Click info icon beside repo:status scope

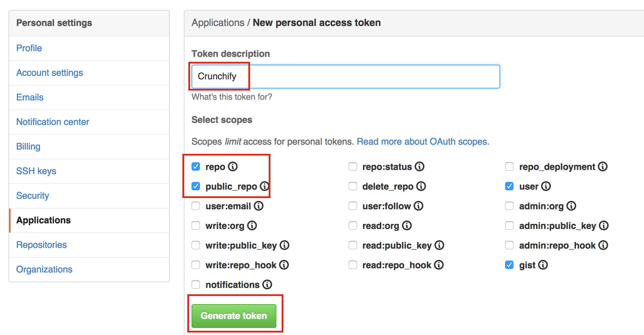point(420,166)
